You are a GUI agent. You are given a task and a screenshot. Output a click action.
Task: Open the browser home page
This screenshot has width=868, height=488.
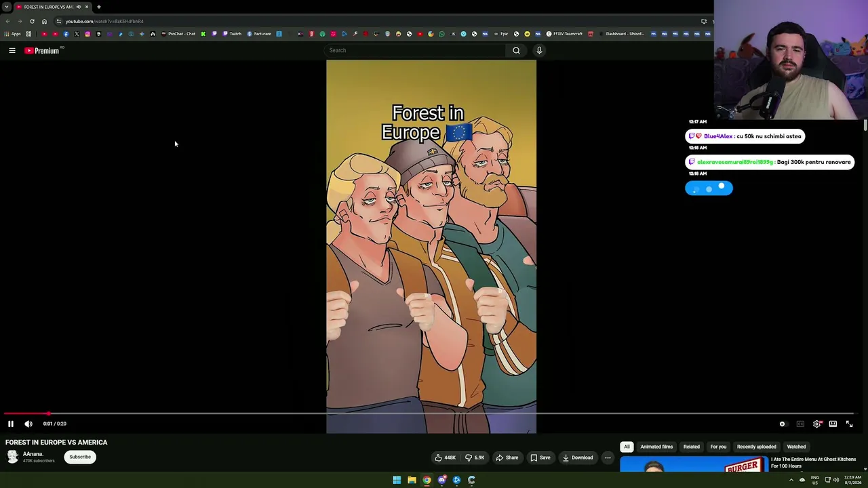point(44,21)
